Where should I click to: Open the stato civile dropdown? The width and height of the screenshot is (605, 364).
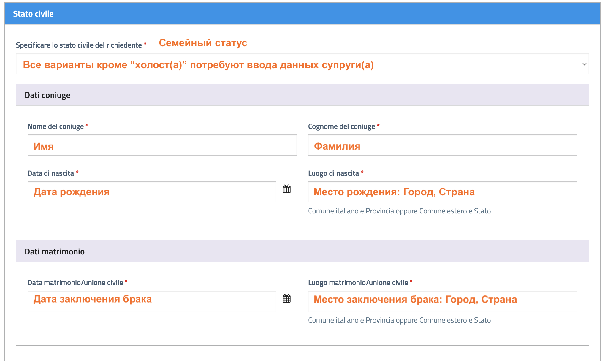coord(302,64)
